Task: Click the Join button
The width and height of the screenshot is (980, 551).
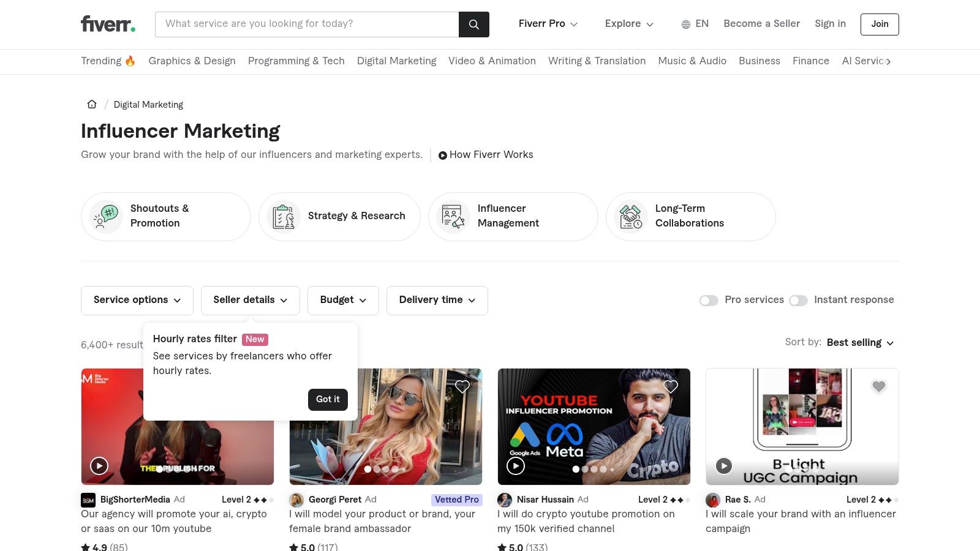Action: click(x=879, y=24)
